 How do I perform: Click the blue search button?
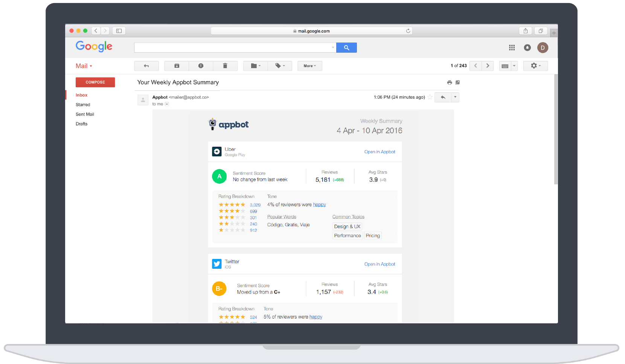(x=346, y=48)
